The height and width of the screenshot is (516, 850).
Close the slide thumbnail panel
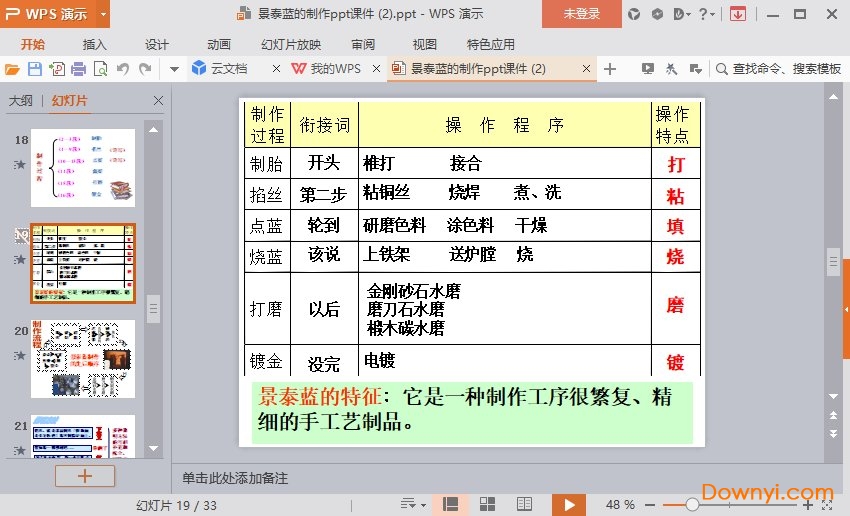[158, 101]
